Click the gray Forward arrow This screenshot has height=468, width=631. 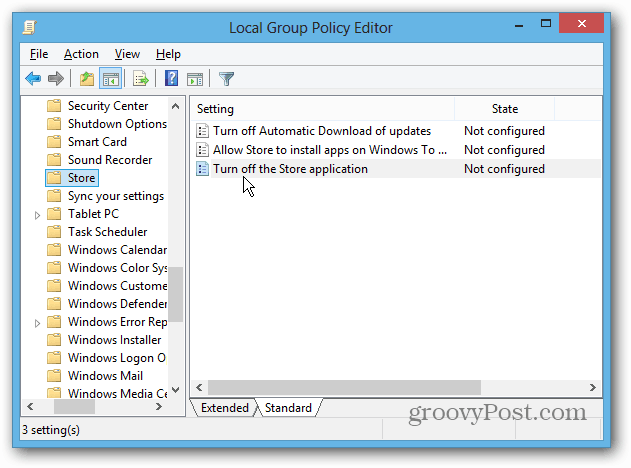56,78
